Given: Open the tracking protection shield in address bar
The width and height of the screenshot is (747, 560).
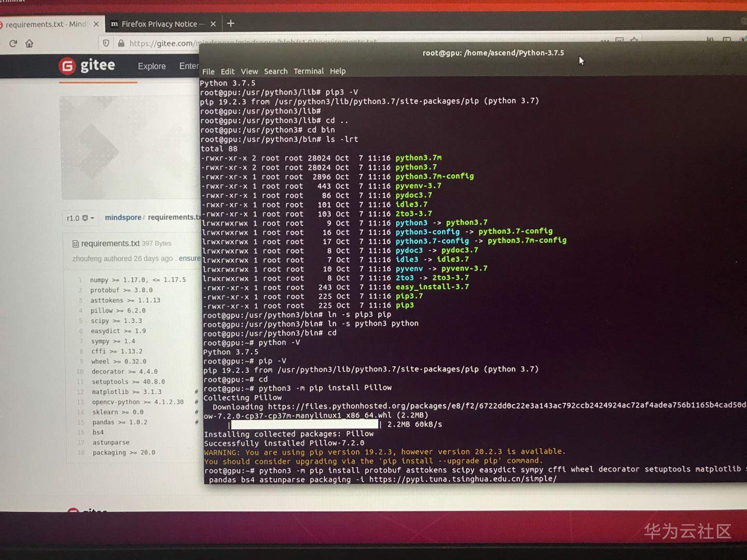Looking at the screenshot, I should coord(106,44).
